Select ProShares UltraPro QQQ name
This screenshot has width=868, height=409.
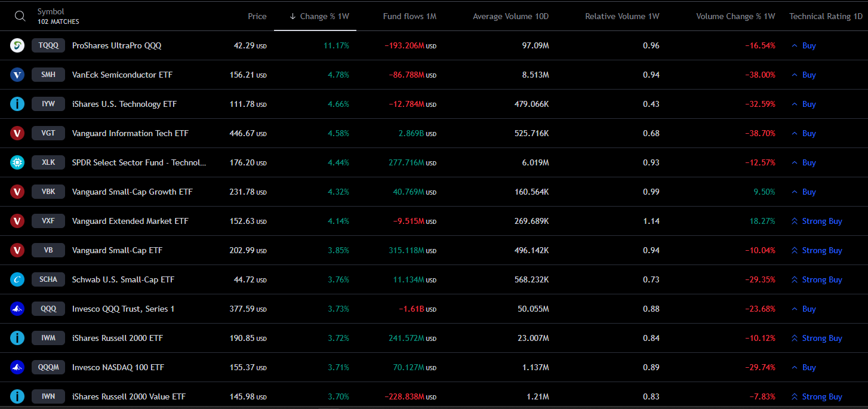coord(116,45)
